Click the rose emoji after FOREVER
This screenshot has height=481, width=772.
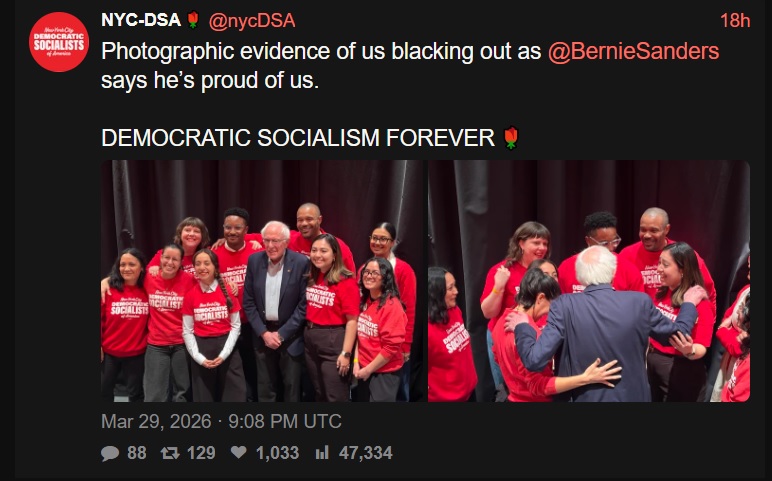511,138
